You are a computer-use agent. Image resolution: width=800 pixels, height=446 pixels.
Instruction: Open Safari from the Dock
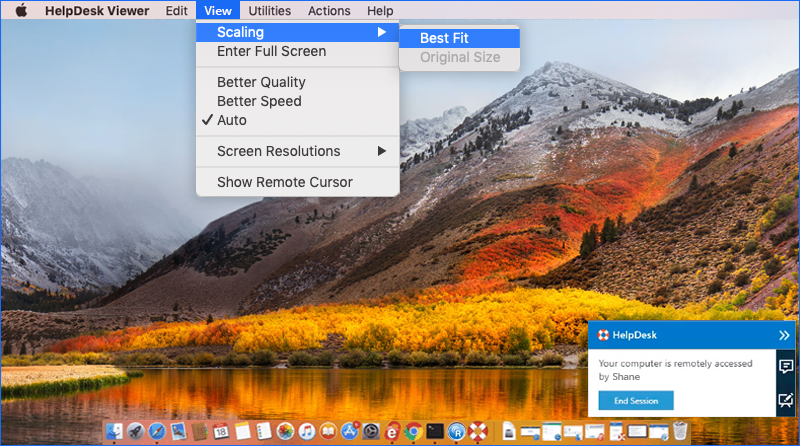coord(158,432)
